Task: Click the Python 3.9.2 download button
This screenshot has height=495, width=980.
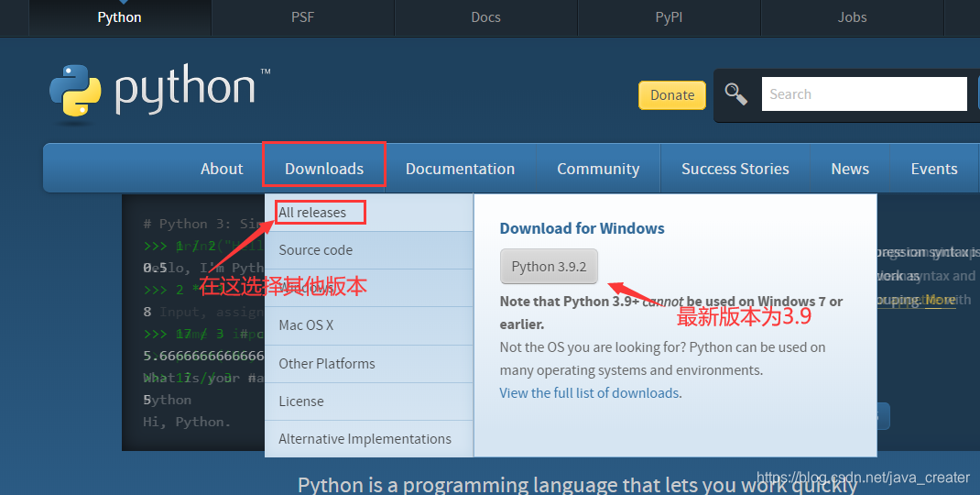Action: point(549,267)
